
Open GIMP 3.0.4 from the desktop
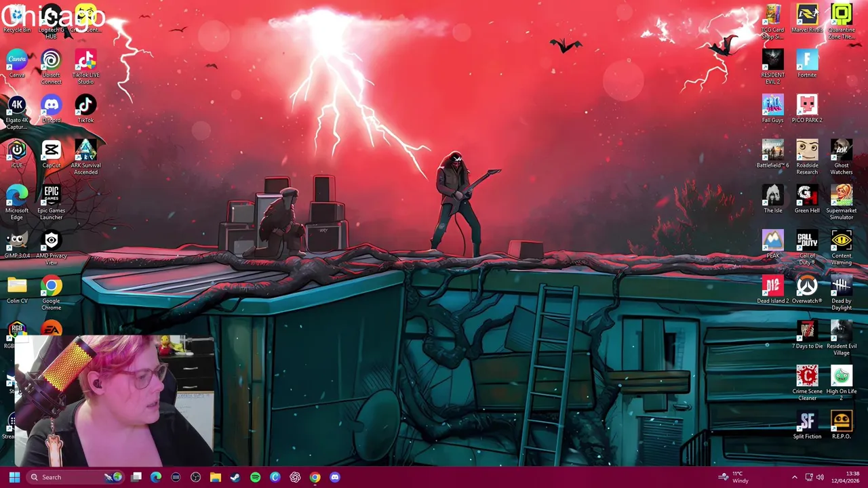17,244
